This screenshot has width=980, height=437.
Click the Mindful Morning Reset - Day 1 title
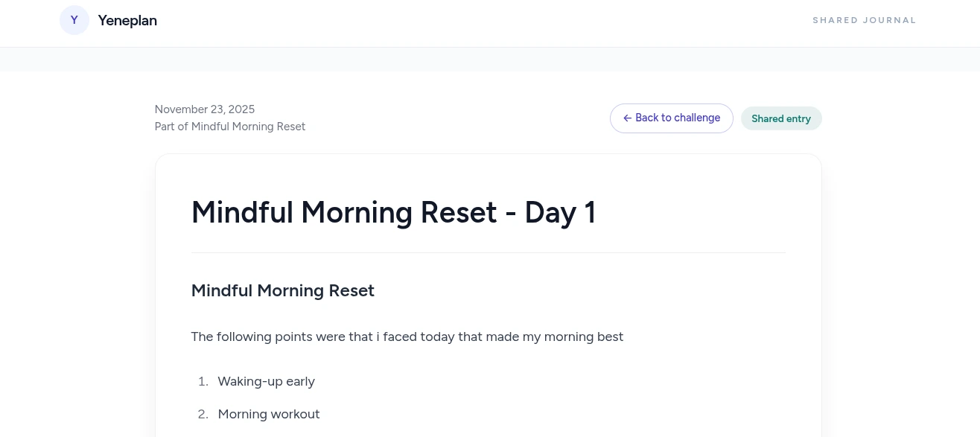click(x=393, y=212)
